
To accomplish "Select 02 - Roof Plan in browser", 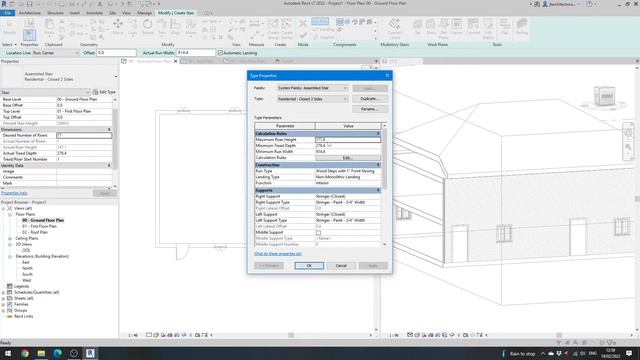I will 35,232.
